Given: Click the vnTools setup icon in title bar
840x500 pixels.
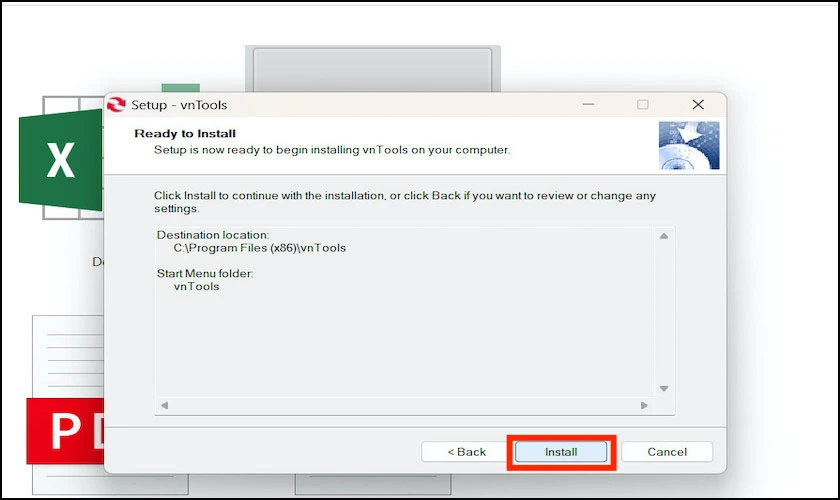Looking at the screenshot, I should pos(116,105).
